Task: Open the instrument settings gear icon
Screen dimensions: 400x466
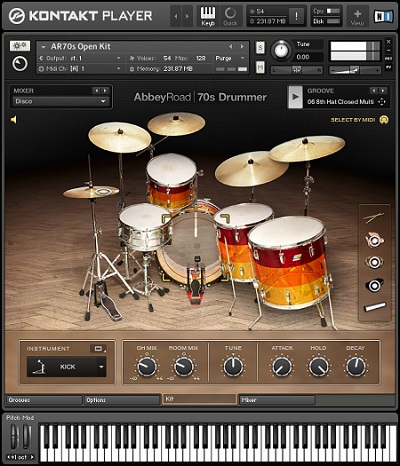Action: pyautogui.click(x=20, y=46)
